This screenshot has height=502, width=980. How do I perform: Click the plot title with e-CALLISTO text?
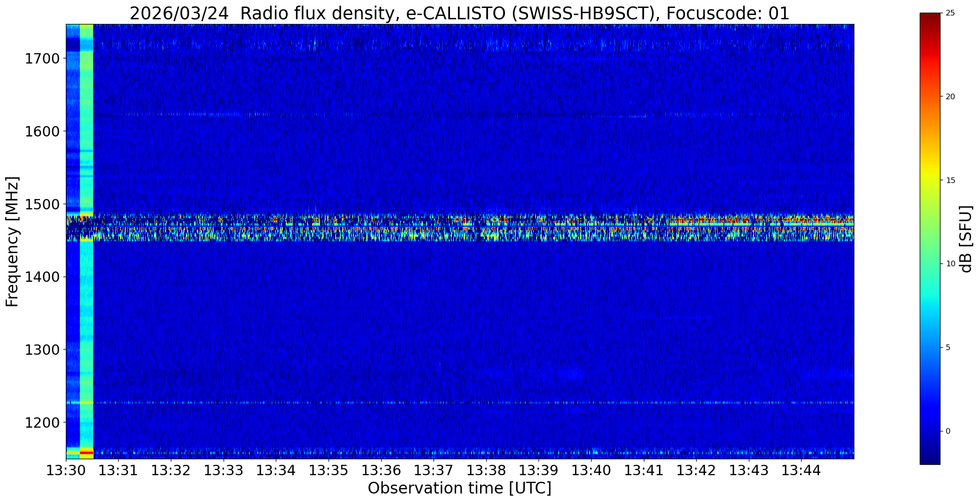(x=459, y=14)
